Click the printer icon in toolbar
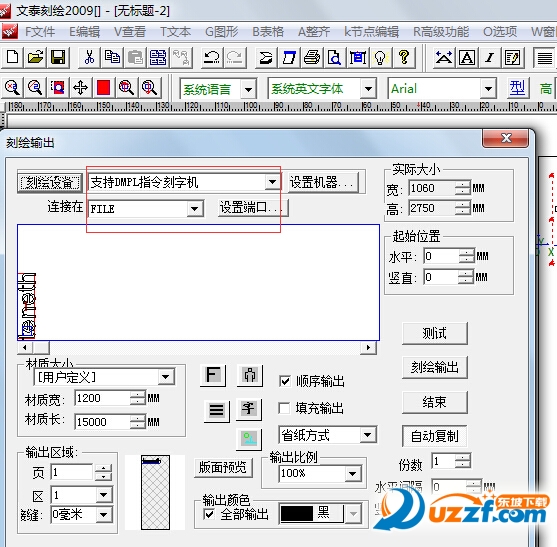This screenshot has height=547, width=557. tap(312, 57)
